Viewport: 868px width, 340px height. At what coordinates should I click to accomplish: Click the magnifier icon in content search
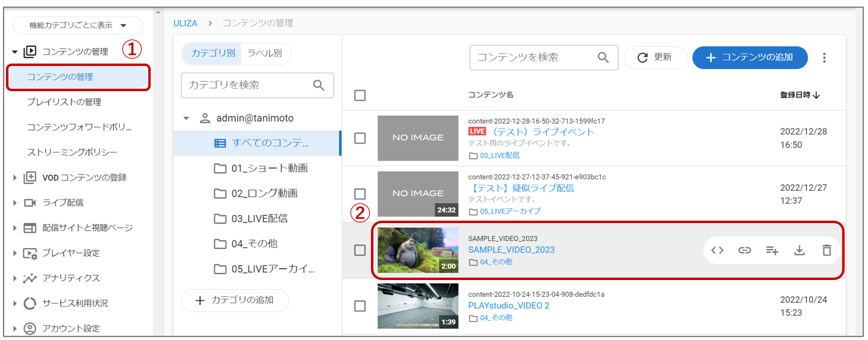click(x=603, y=58)
